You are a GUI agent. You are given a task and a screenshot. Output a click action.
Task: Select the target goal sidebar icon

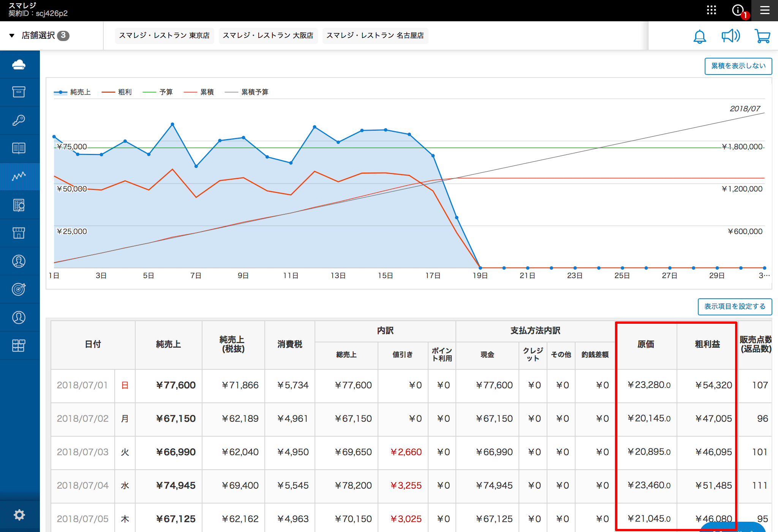(19, 289)
